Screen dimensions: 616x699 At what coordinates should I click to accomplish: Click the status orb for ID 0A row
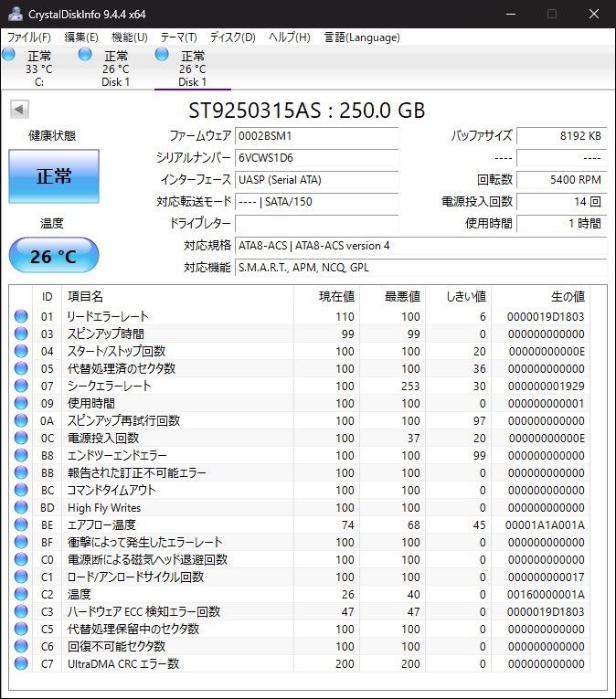pyautogui.click(x=21, y=420)
